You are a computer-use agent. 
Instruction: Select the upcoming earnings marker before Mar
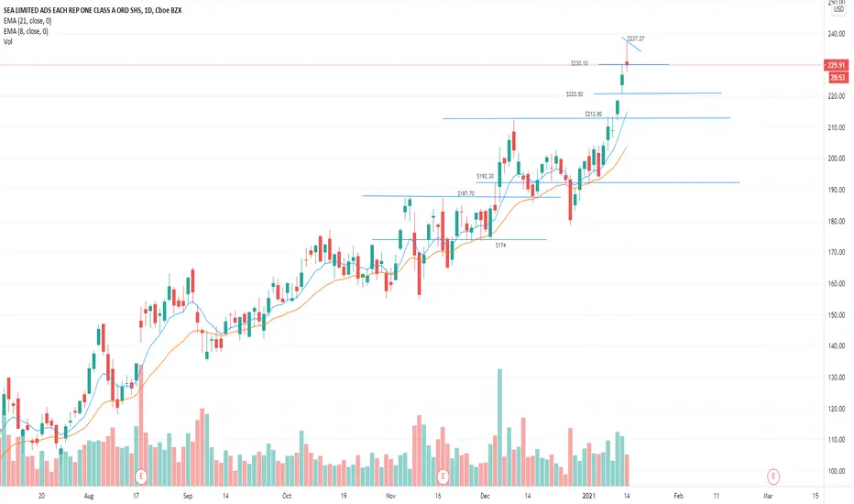coord(772,477)
